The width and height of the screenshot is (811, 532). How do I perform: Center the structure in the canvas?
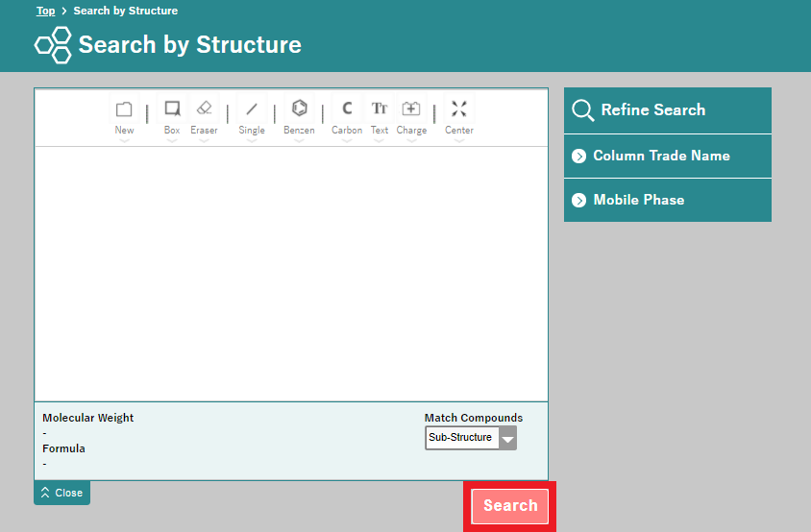(459, 109)
